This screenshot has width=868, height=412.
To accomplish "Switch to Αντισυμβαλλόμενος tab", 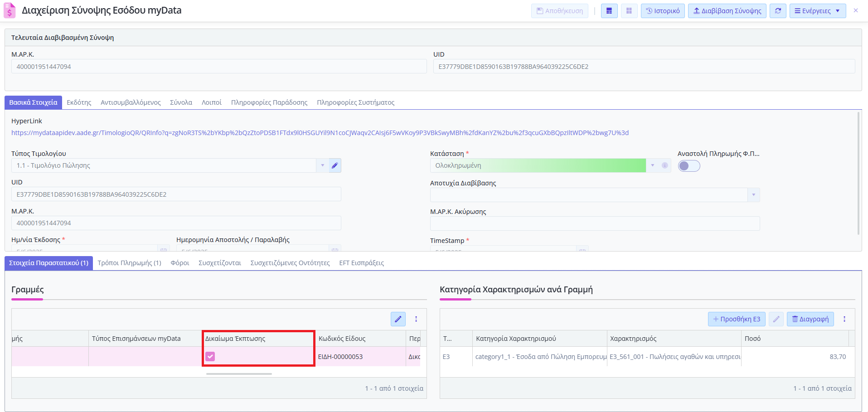I will pos(131,102).
